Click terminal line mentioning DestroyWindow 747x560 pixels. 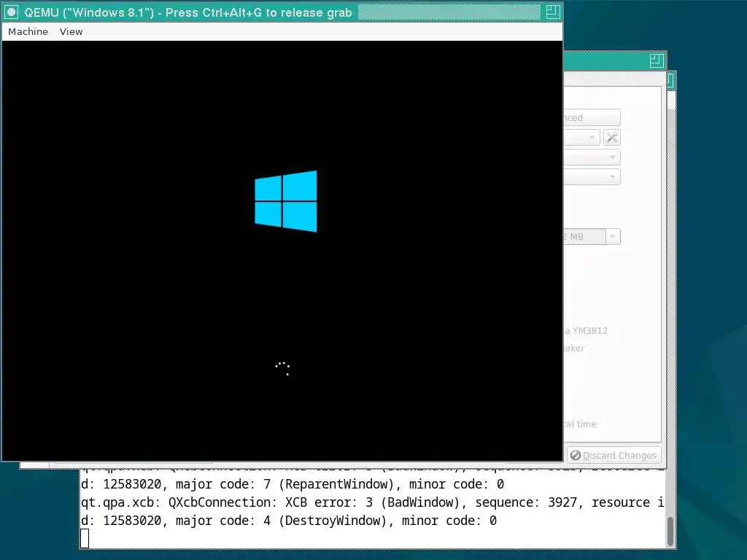[x=289, y=521]
